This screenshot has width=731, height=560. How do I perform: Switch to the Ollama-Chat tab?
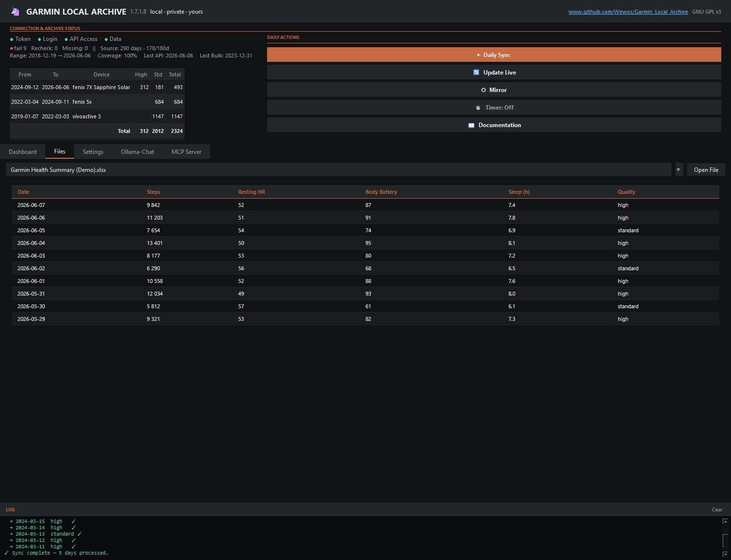coord(137,151)
